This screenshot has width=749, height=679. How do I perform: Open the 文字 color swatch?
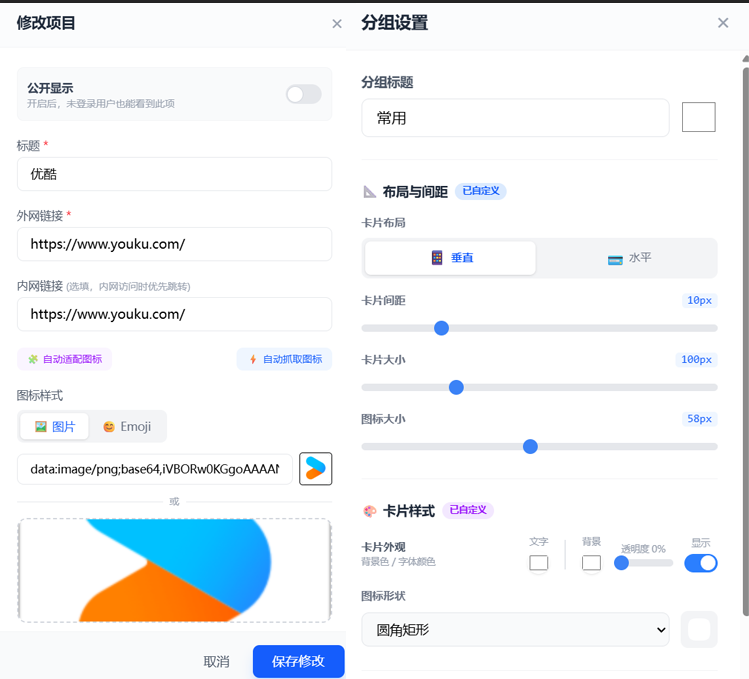pyautogui.click(x=538, y=563)
